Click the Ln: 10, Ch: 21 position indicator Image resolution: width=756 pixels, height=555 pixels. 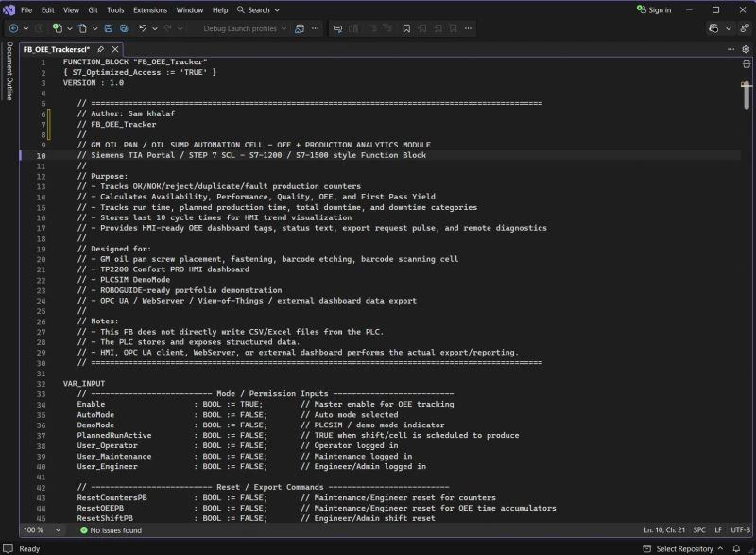[664, 529]
